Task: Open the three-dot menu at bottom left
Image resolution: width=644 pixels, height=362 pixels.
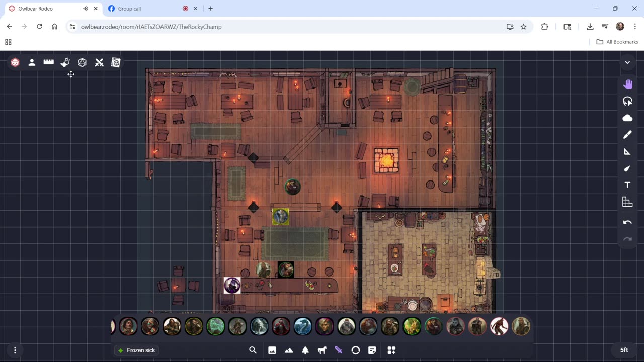Action: [x=15, y=350]
